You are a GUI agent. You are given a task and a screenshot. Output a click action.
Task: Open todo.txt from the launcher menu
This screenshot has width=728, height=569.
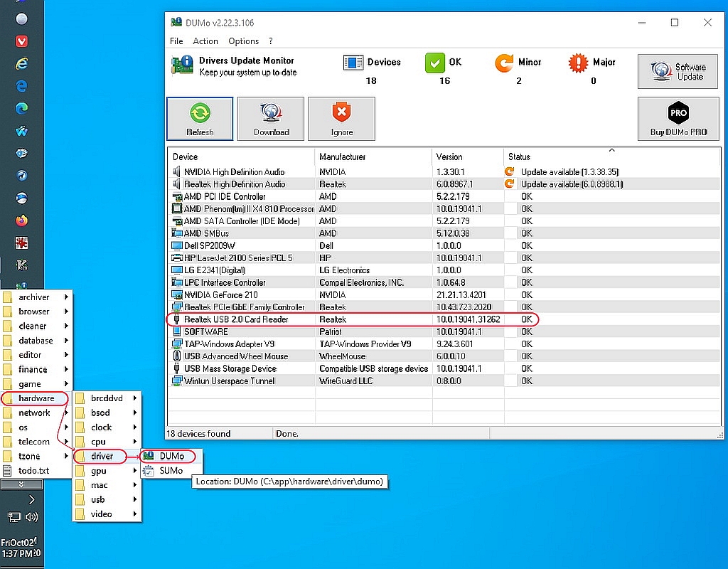click(x=36, y=471)
